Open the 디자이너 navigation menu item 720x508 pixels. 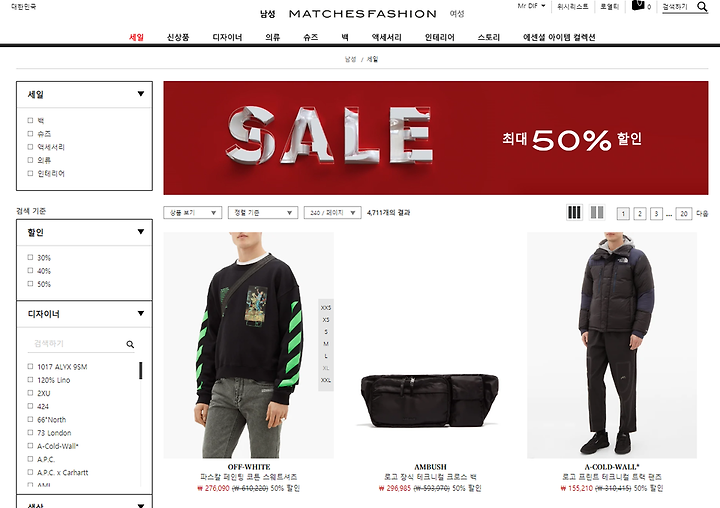pos(227,37)
